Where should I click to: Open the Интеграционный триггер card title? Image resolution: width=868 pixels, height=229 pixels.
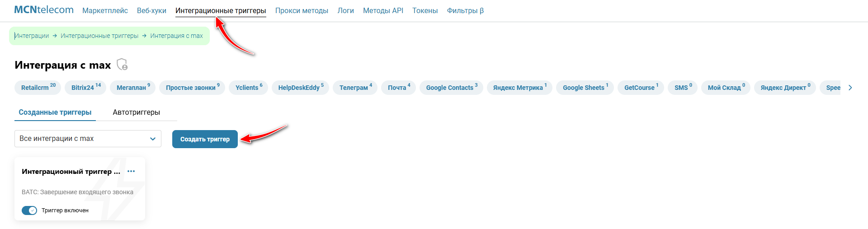71,172
